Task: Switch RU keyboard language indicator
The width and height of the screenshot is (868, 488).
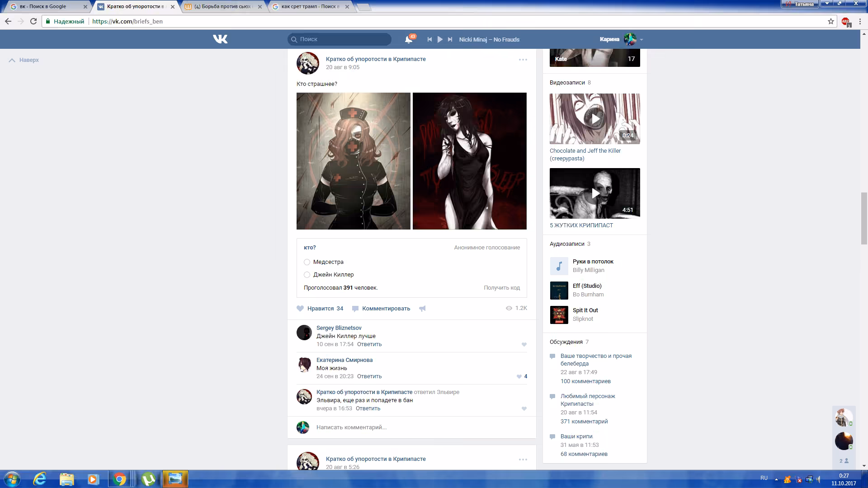Action: pos(764,478)
